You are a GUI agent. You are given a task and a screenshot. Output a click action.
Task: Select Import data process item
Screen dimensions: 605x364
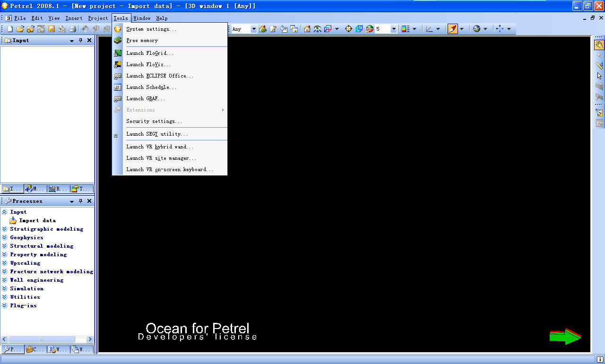pyautogui.click(x=37, y=221)
